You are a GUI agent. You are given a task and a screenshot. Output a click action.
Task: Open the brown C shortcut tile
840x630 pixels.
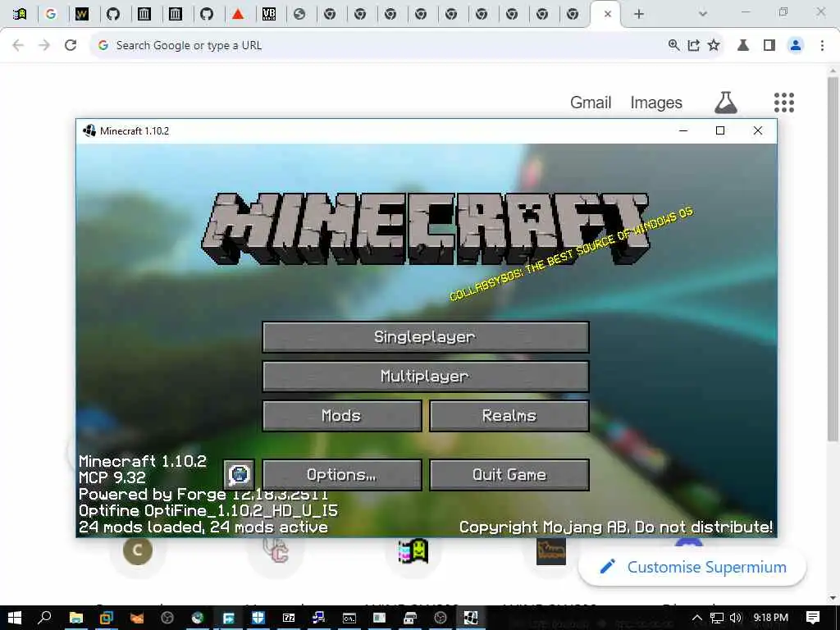pos(138,550)
